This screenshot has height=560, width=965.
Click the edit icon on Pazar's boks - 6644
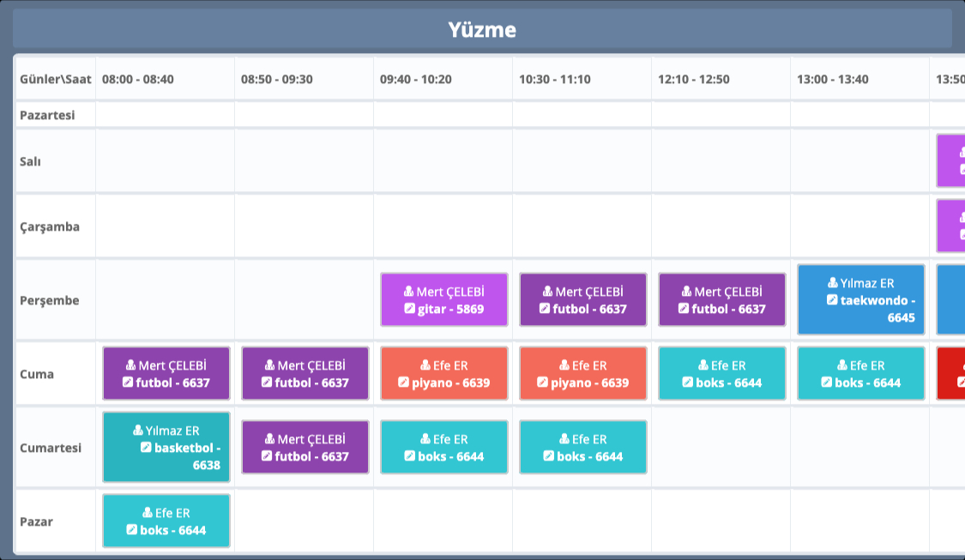click(x=131, y=530)
